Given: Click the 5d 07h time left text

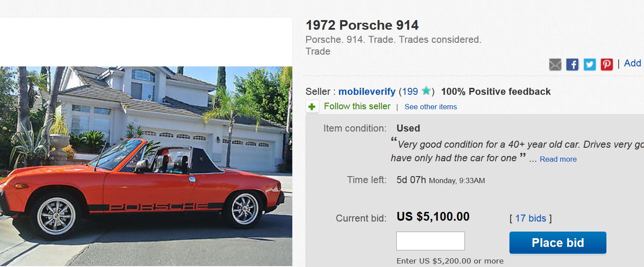Looking at the screenshot, I should coord(411,180).
